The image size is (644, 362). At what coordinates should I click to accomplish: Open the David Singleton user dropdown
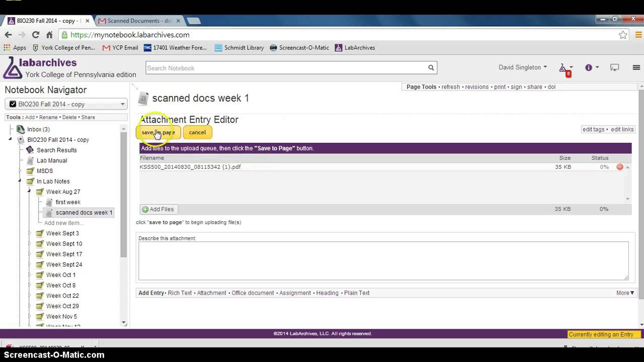(x=523, y=67)
